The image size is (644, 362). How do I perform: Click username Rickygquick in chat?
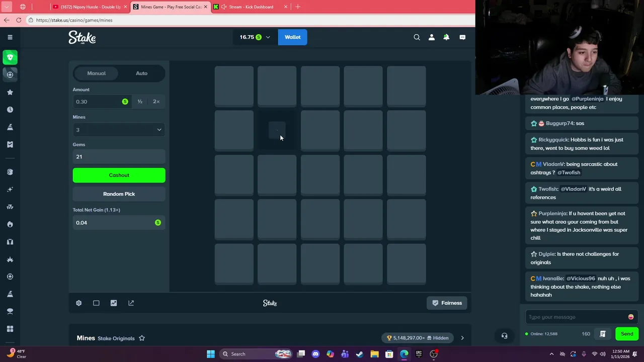(553, 140)
